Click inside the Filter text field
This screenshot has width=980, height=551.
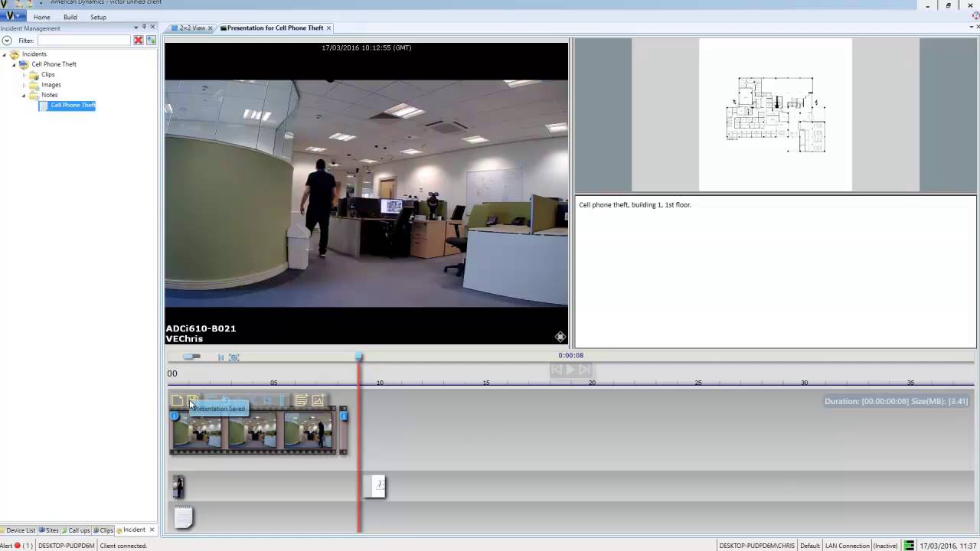pos(84,40)
